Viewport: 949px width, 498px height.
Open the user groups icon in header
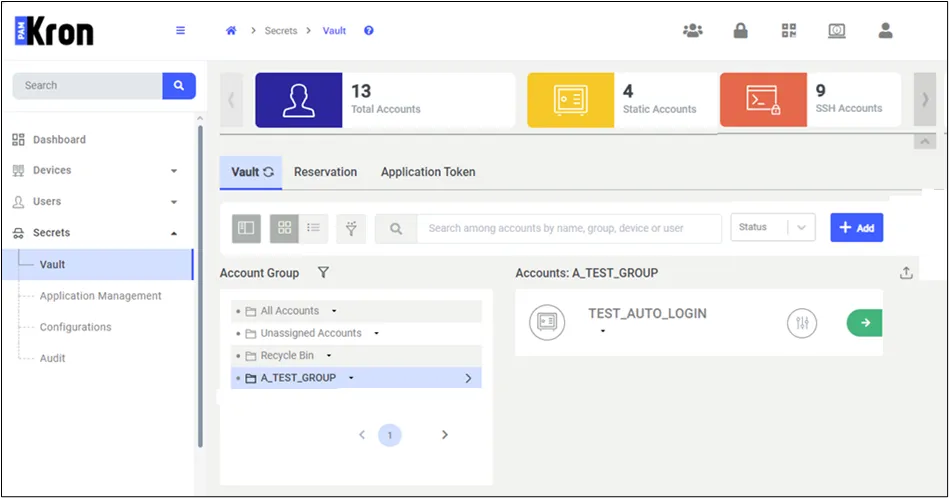coord(692,30)
